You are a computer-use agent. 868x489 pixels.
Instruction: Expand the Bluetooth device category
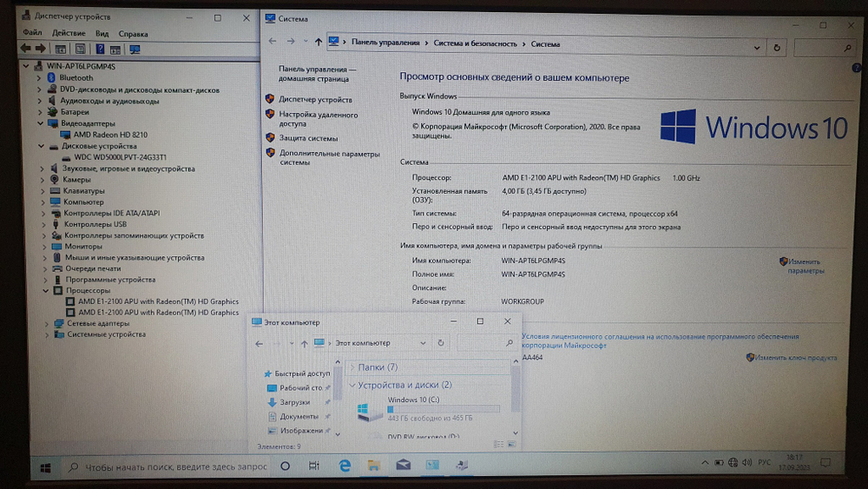click(39, 78)
